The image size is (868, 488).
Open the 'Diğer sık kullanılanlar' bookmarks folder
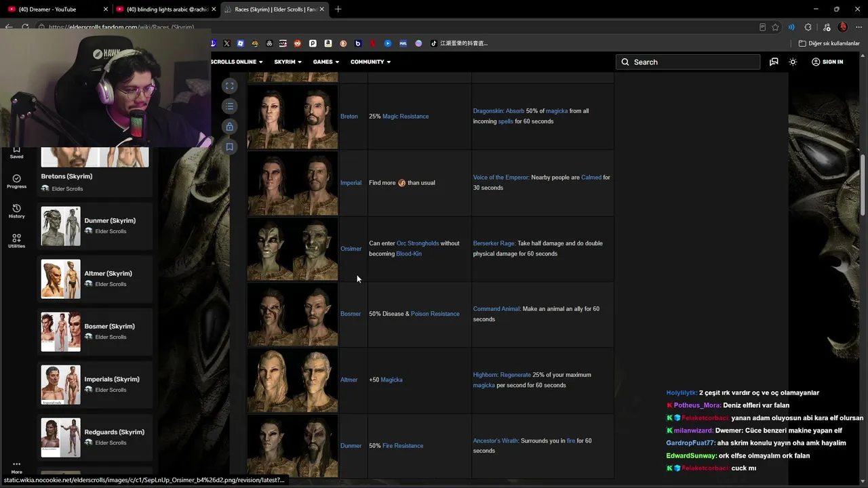tap(829, 43)
